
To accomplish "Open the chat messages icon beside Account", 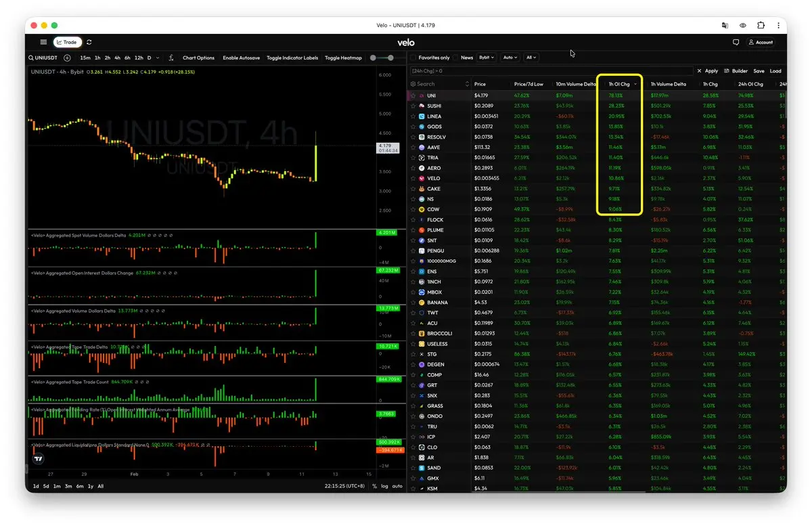I will pyautogui.click(x=736, y=42).
